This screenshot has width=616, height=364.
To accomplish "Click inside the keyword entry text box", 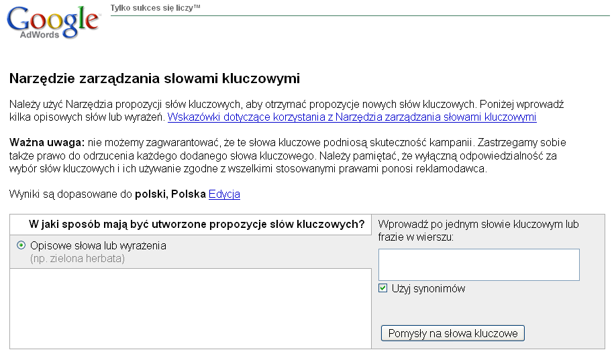I will (x=479, y=265).
